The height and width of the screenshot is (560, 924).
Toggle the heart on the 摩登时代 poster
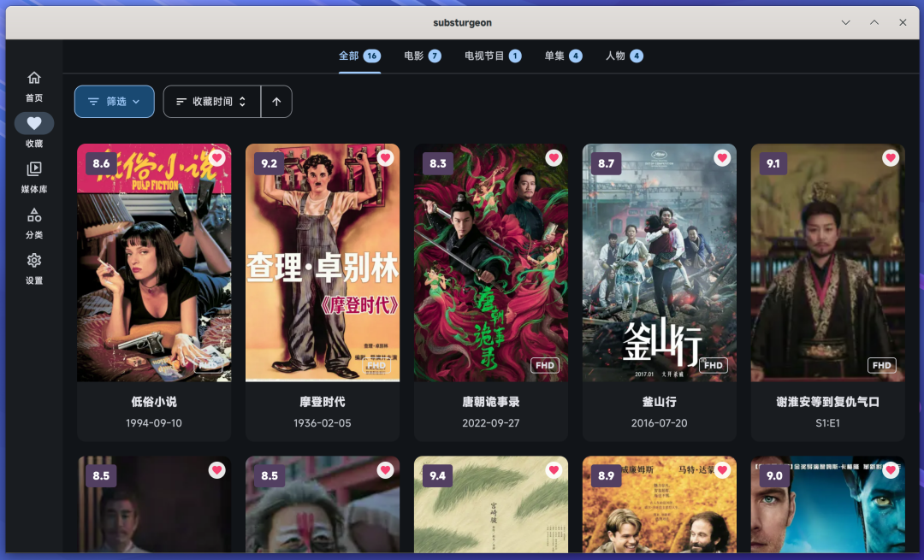tap(384, 157)
